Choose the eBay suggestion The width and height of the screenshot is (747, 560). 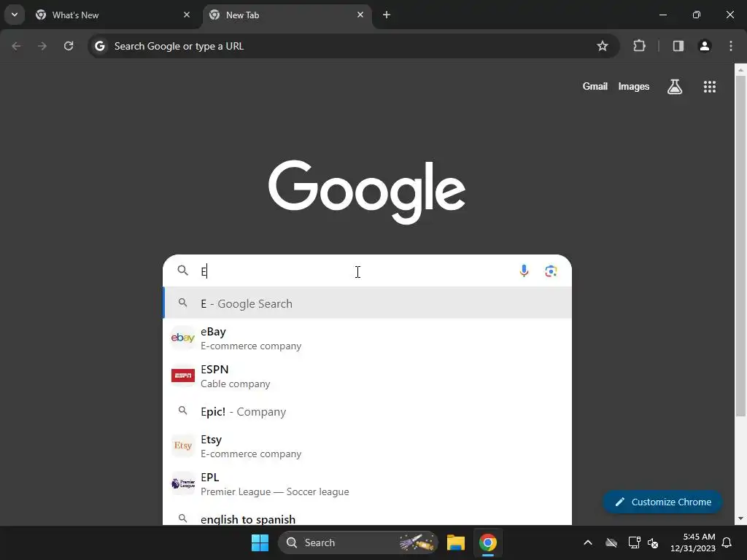(x=368, y=338)
